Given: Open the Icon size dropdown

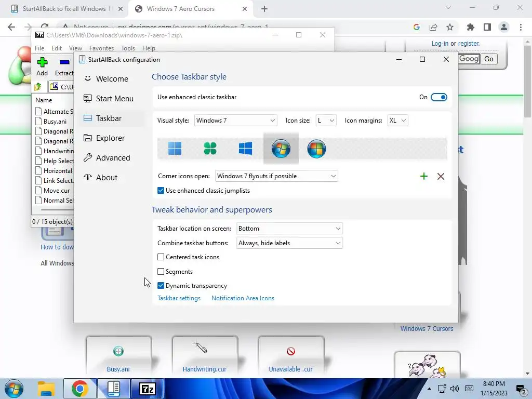Looking at the screenshot, I should (x=326, y=121).
